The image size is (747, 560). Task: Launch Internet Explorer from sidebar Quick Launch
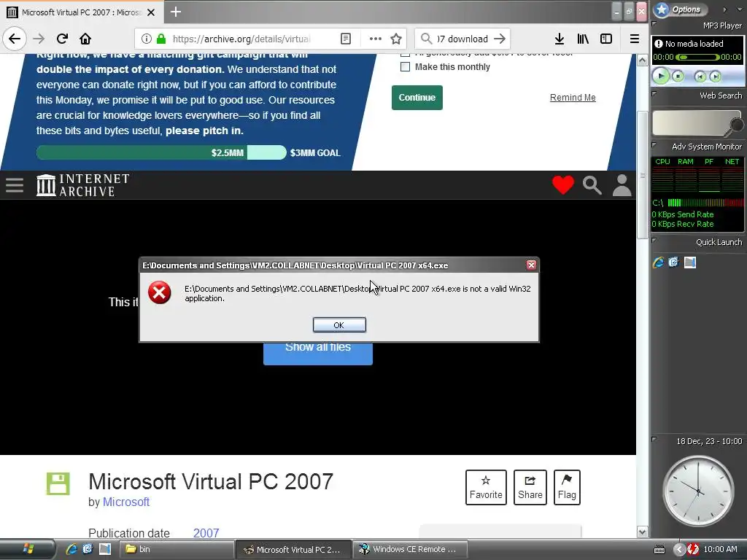(659, 262)
